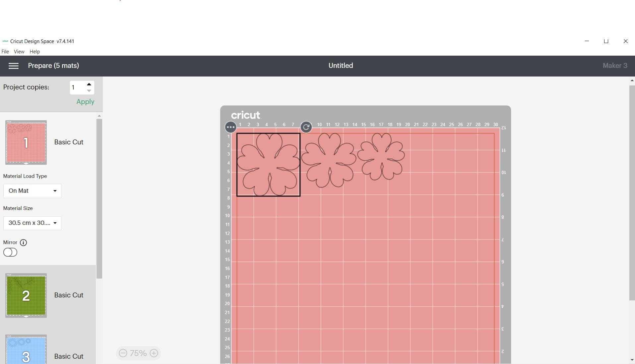Open the Material Size dropdown
Viewport: 635px width, 364px height.
pos(32,223)
